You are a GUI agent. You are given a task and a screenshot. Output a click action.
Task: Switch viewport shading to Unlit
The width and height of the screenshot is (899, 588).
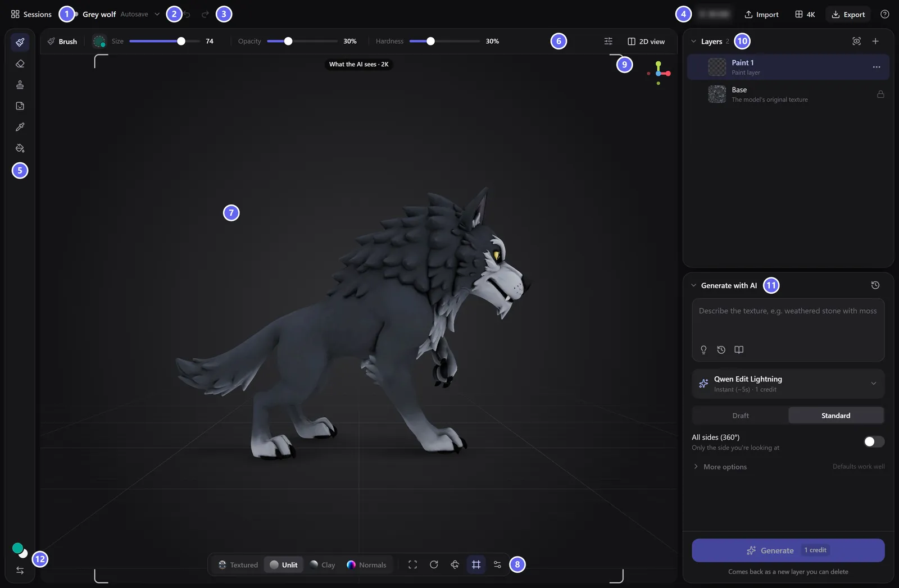[x=284, y=564]
